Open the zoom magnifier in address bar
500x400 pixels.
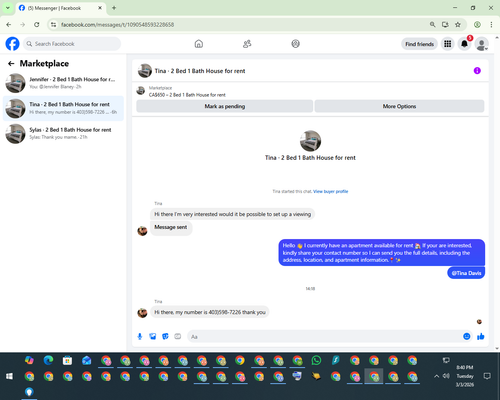click(432, 24)
